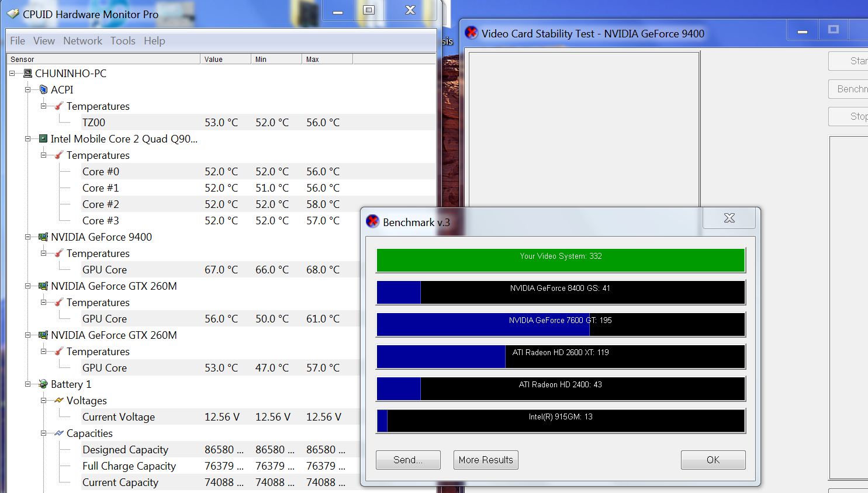Click the Min column header
The image size is (868, 493).
point(276,59)
